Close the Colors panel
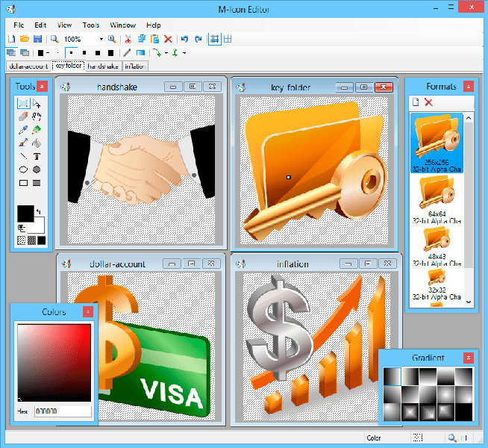The image size is (488, 448). pos(88,311)
